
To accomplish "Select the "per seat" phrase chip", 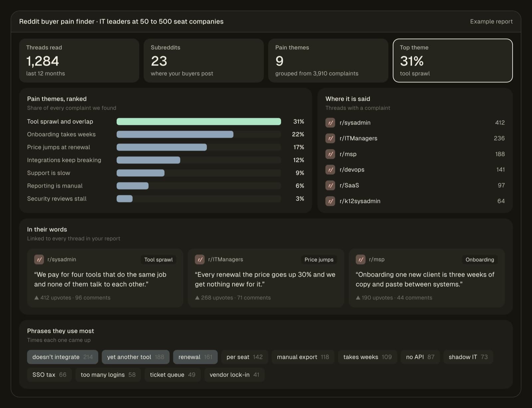I will [244, 357].
